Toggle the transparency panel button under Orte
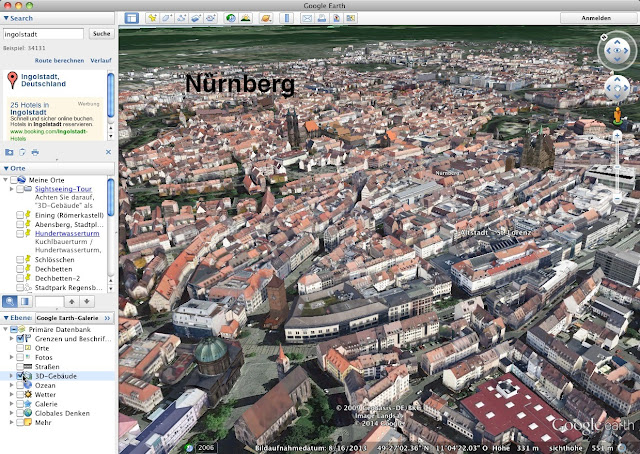 (25, 302)
